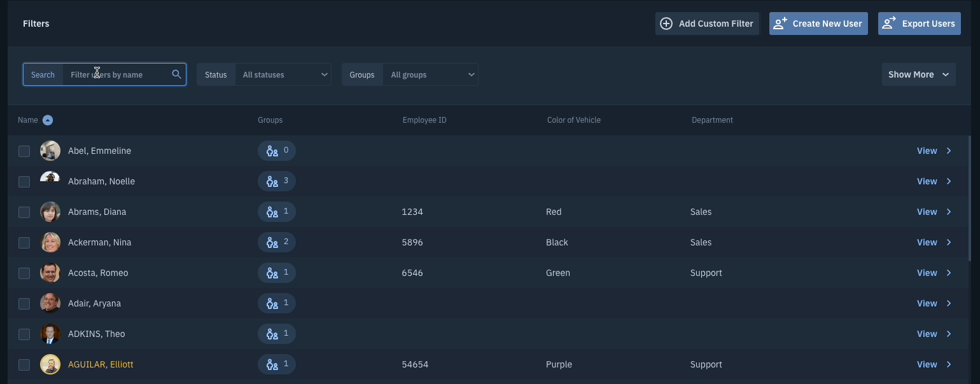Open groups badge for Abrams, Diana
Viewport: 980px width, 384px height.
[277, 212]
